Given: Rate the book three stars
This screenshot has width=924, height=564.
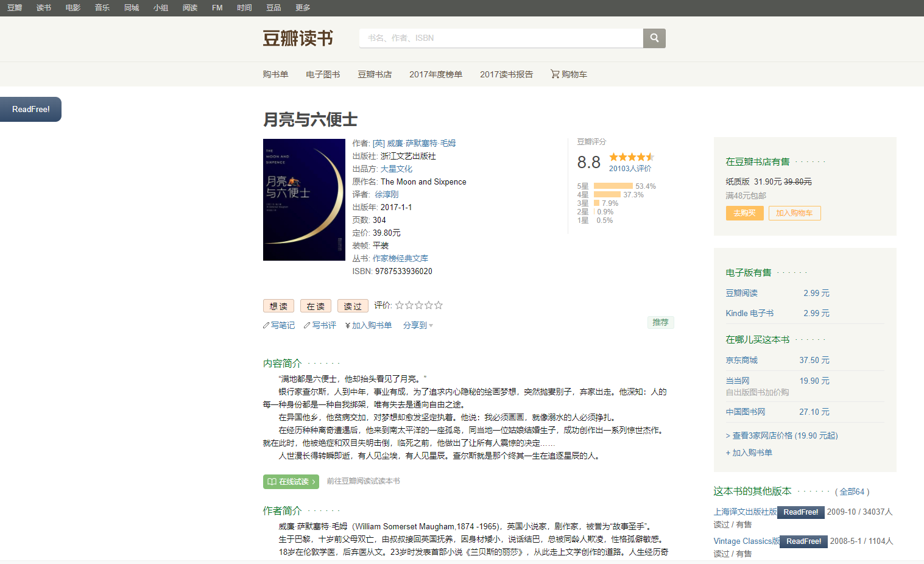Looking at the screenshot, I should click(x=419, y=305).
